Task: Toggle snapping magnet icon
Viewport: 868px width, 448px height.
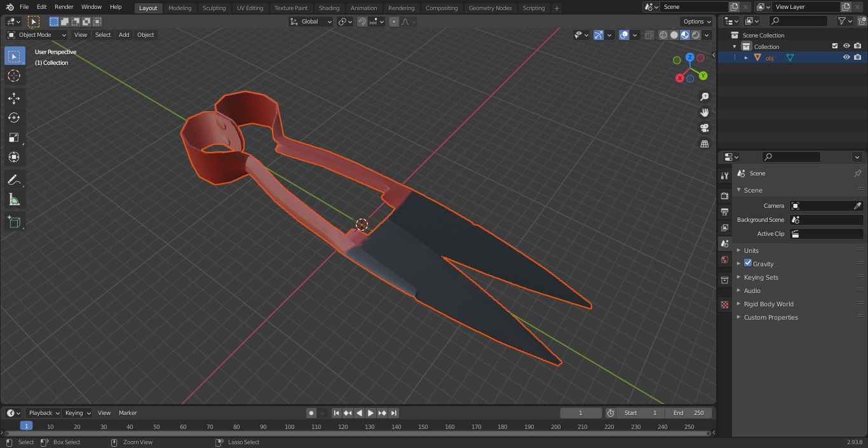Action: (x=362, y=22)
